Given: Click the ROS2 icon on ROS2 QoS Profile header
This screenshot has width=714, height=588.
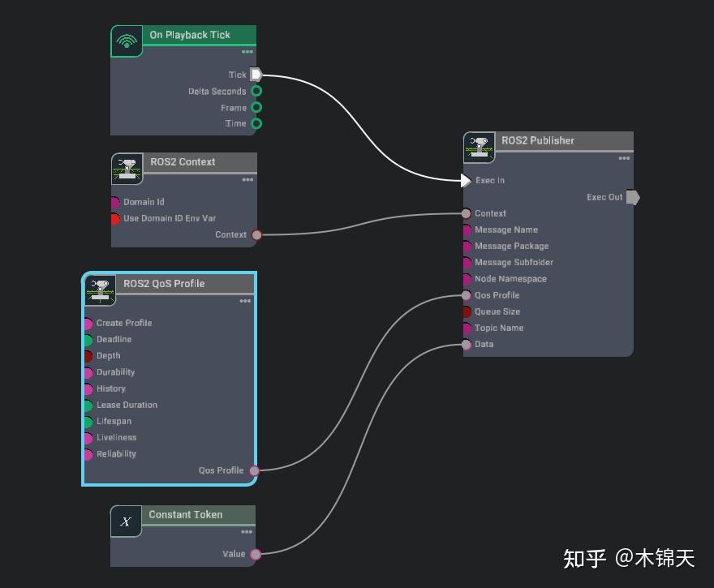Looking at the screenshot, I should point(100,290).
